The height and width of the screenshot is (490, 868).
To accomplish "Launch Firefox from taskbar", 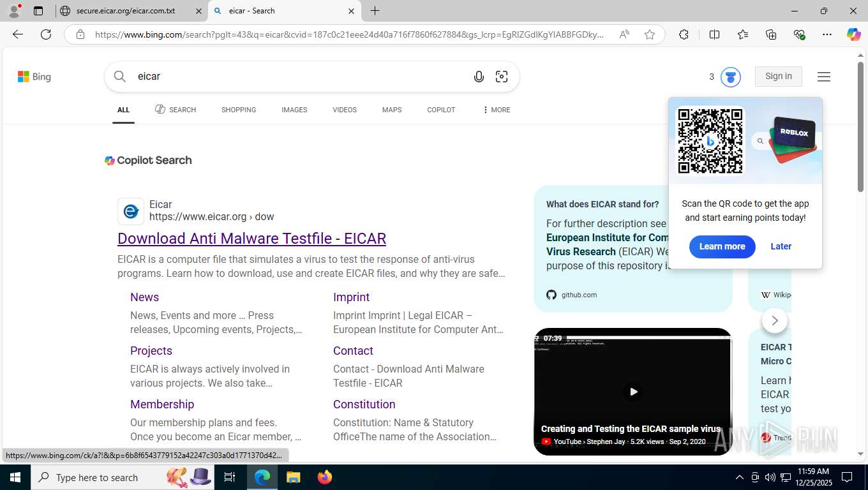I will [x=325, y=477].
